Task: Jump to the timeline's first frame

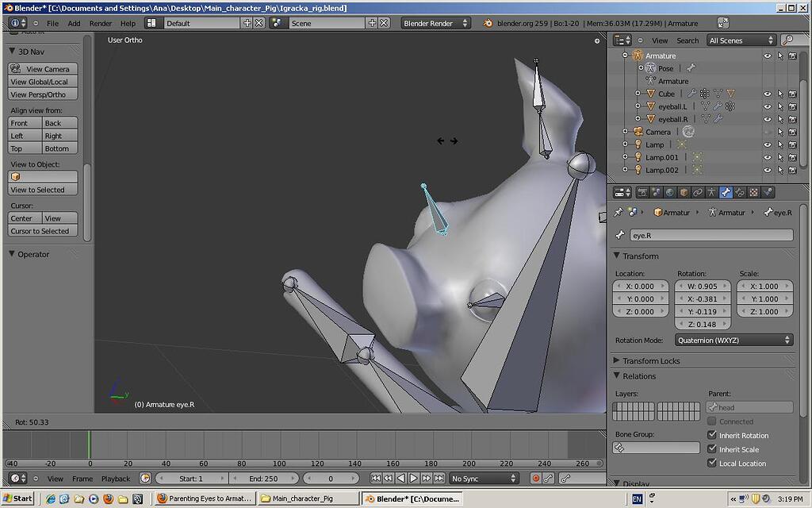Action: [376, 479]
